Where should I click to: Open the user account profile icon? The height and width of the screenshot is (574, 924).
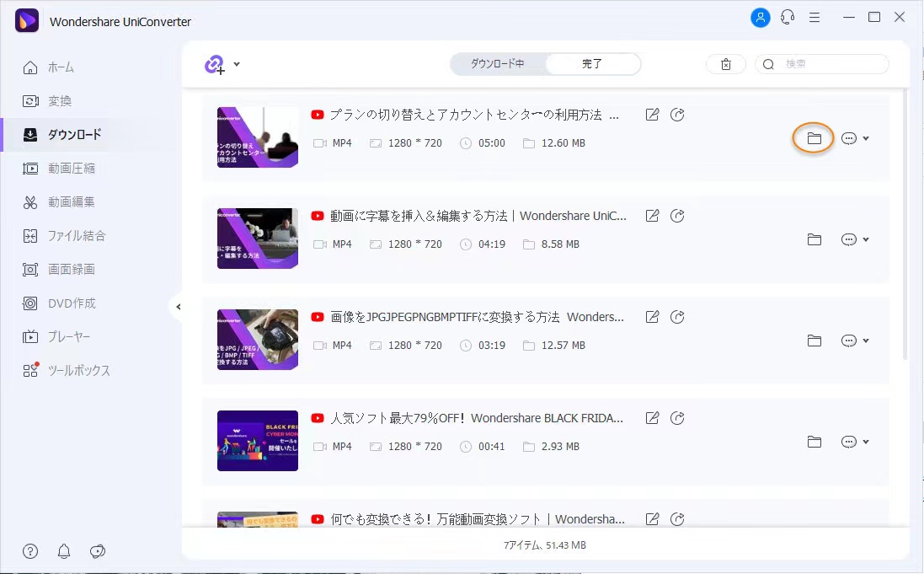pos(761,18)
